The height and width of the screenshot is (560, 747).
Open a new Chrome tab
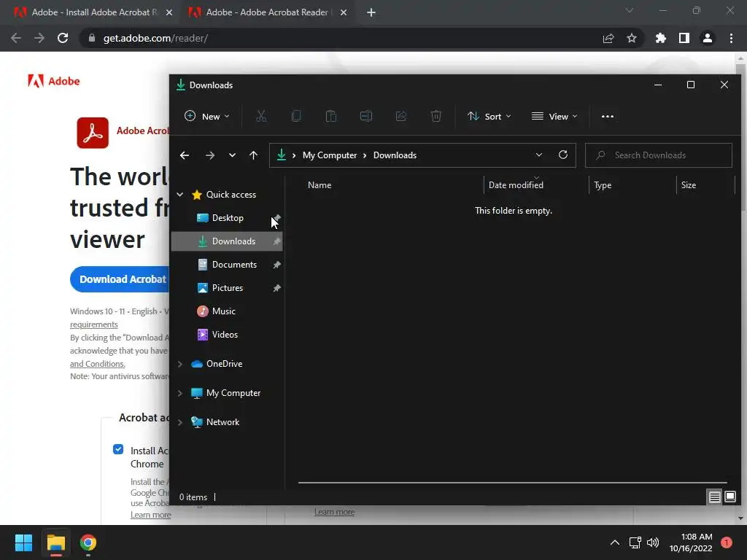pos(371,12)
